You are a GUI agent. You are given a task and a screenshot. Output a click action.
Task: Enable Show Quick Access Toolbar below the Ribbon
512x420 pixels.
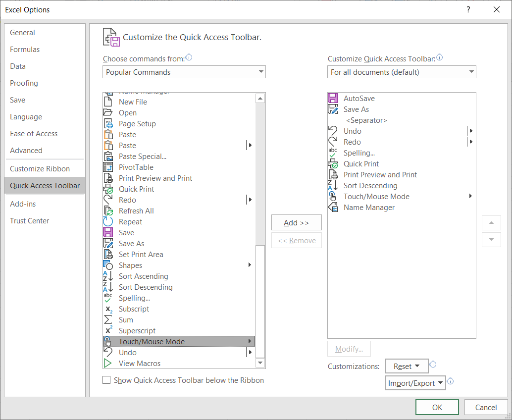point(106,380)
